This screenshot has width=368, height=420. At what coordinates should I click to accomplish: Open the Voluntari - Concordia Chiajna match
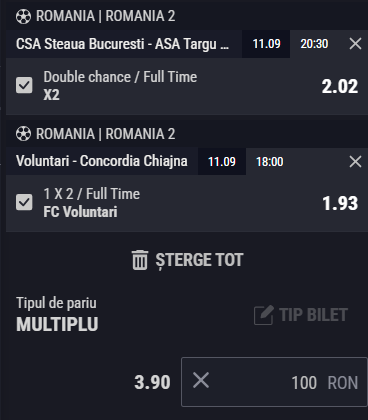102,161
